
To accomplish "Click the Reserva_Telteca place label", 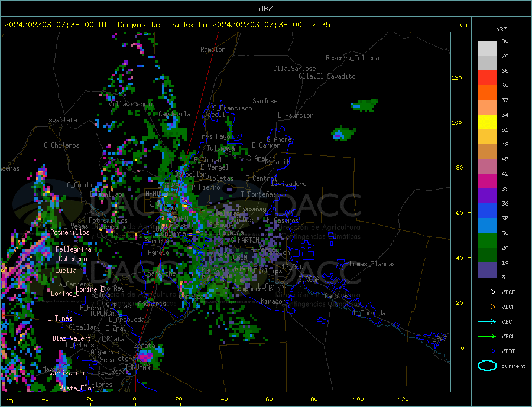I will 352,58.
